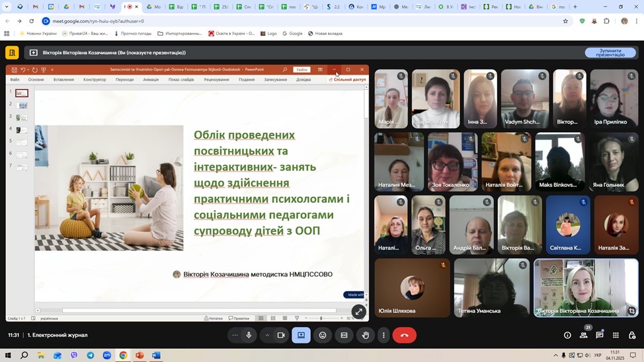Viewport: 644px width, 362px height.
Task: Click the reactions emoji button in Meet
Action: click(323, 335)
